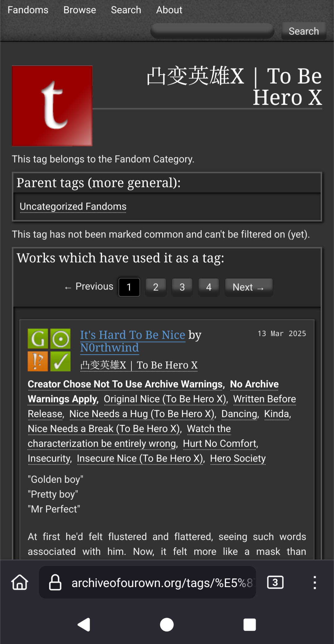Tap the General Audiences rating icon
The height and width of the screenshot is (644, 334).
(x=38, y=339)
